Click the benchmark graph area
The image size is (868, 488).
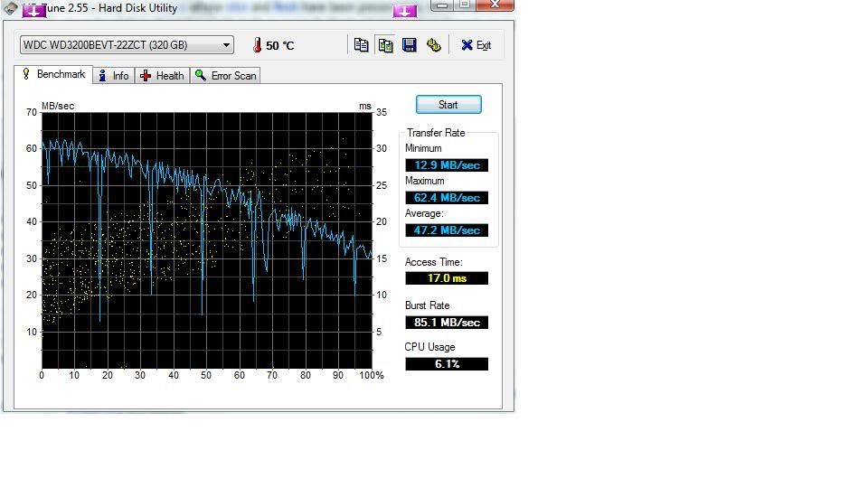(x=207, y=240)
